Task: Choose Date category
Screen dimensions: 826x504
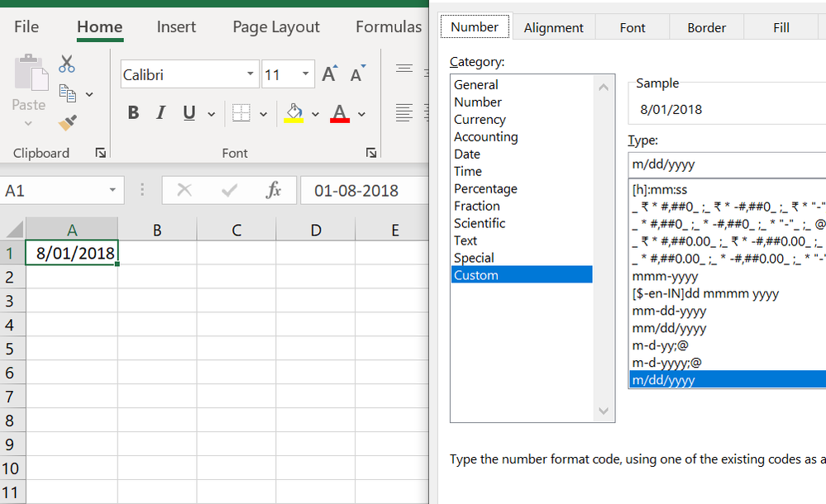Action: [x=522, y=155]
